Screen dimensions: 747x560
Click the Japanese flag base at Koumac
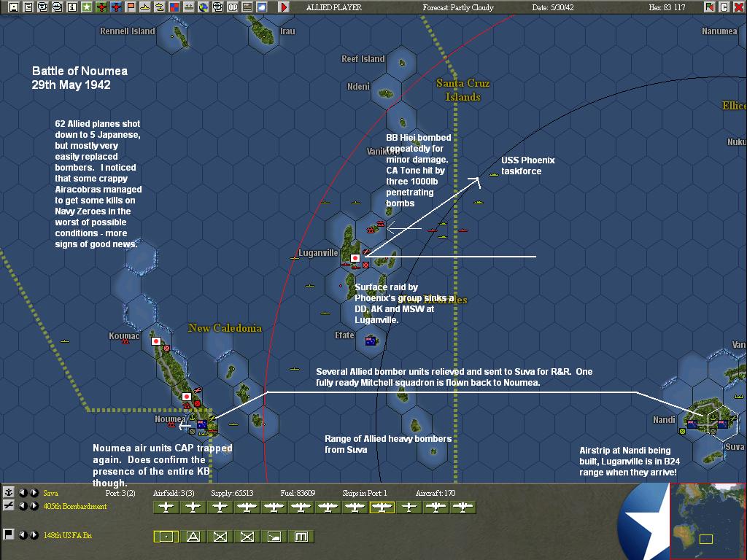156,341
